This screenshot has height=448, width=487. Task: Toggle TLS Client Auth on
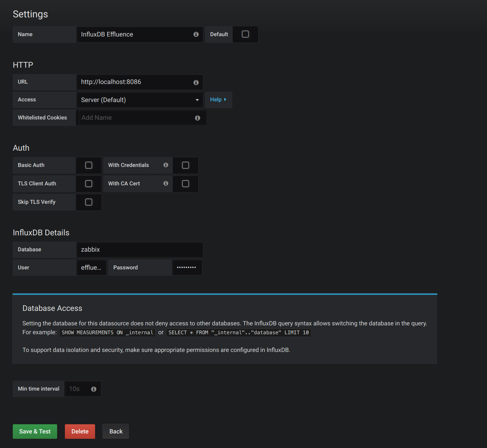pos(88,184)
